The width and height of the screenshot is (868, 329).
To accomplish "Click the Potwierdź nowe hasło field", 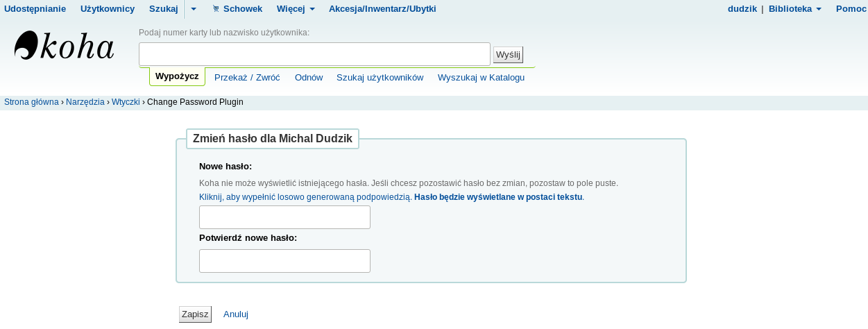I will [x=284, y=261].
